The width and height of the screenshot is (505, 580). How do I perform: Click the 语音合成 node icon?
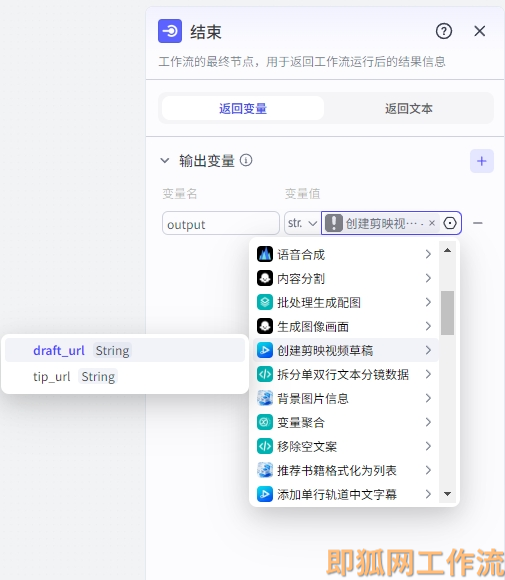pos(265,254)
